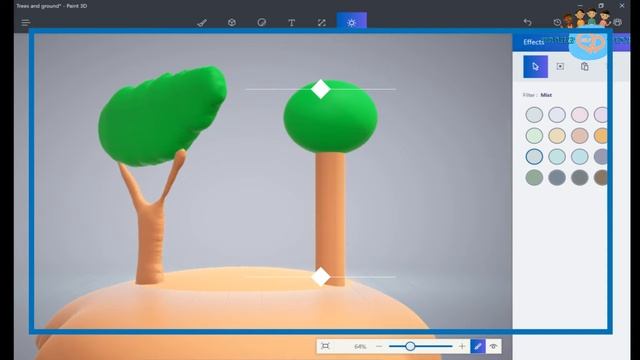This screenshot has width=640, height=360.
Task: Pick the light gray filter swatch in the first row
Action: point(534,115)
